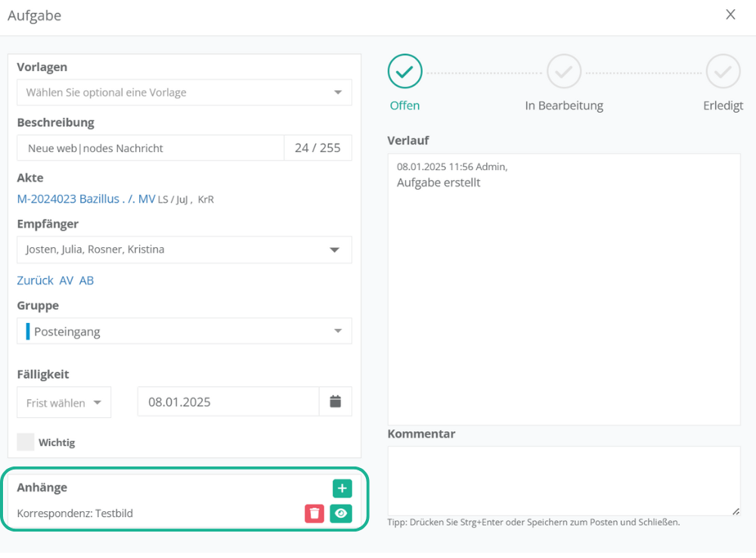The image size is (756, 558).
Task: Delete the Testbild attachment with the trash icon
Action: click(315, 513)
